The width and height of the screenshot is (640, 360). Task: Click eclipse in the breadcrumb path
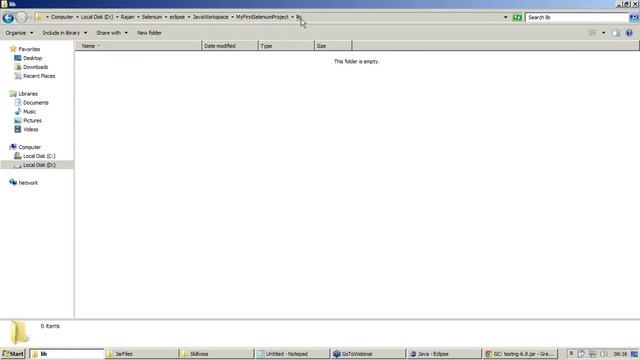[177, 17]
